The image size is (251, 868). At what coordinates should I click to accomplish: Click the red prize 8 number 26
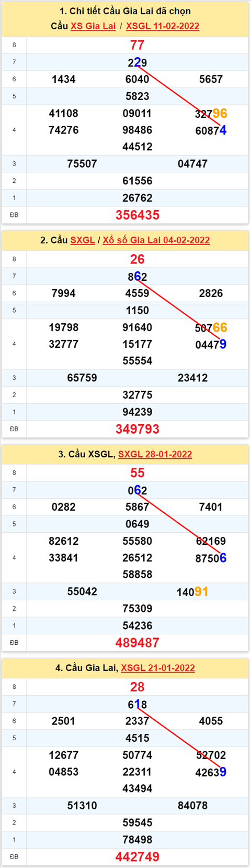coord(138,259)
